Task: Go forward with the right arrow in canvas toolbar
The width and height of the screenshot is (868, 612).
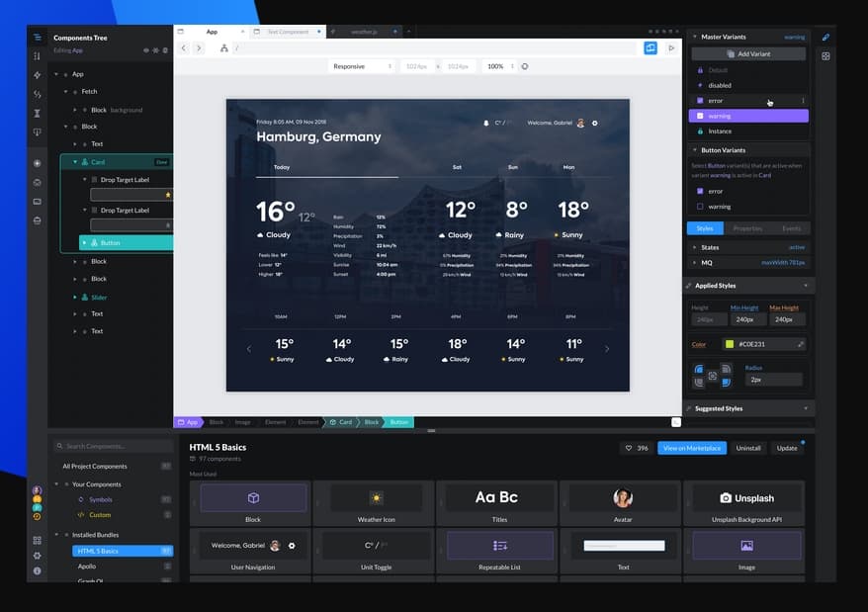Action: coord(199,48)
